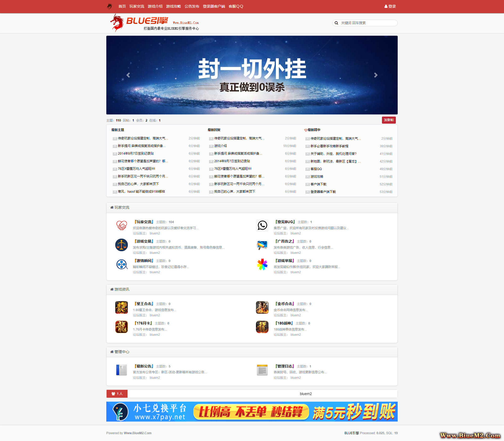Go to the previous banner slide
The width and height of the screenshot is (504, 441).
[x=128, y=75]
